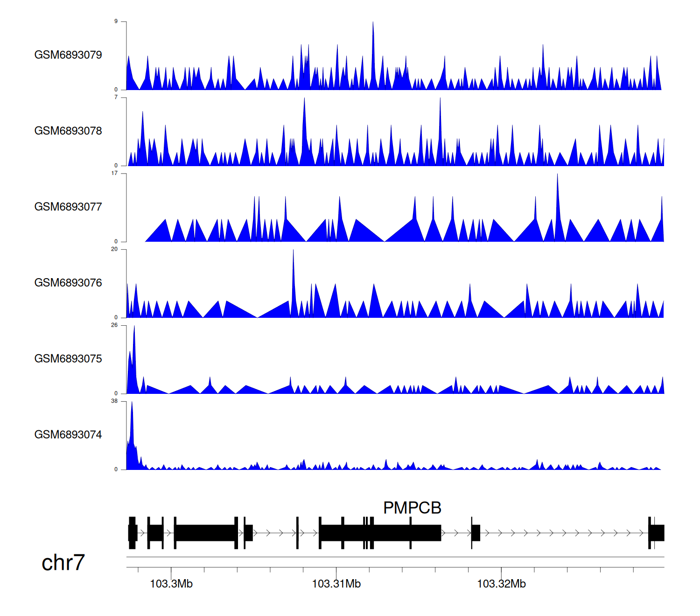This screenshot has height=616, width=700.
Task: Click the y-axis maximum value 38
Action: 114,401
